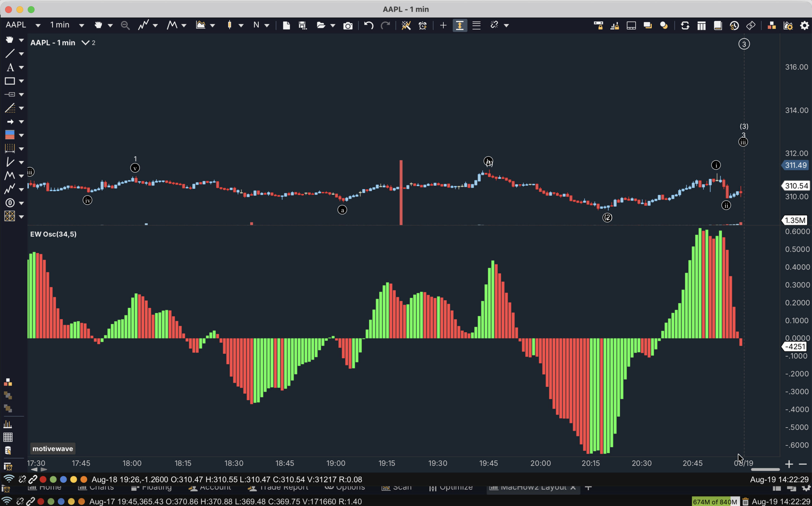Click the stacked color blocks toolbar icon
This screenshot has height=506, width=812.
771,25
